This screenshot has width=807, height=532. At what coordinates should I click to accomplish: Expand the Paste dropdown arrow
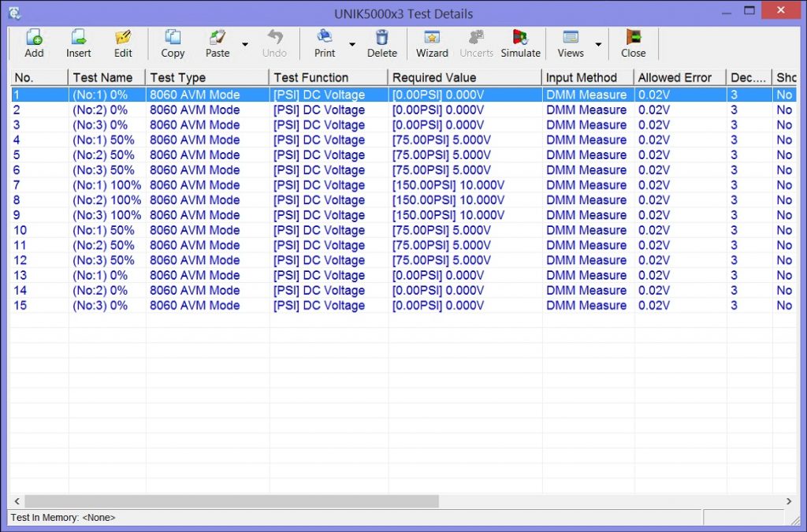(x=244, y=44)
